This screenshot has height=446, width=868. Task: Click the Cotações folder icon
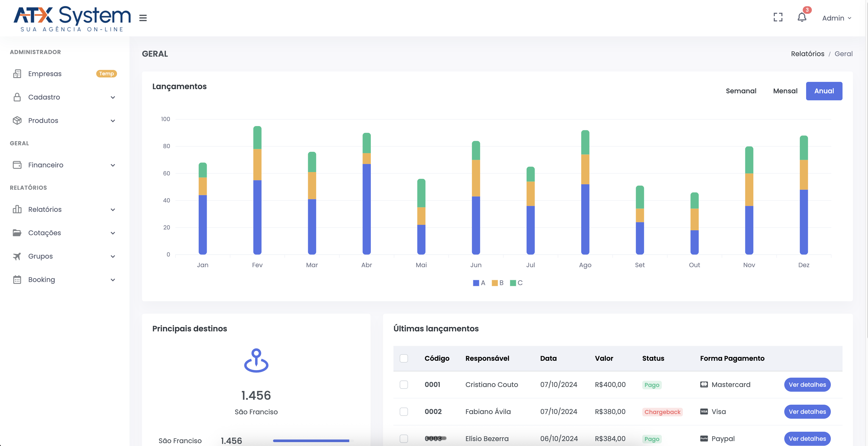pos(17,232)
